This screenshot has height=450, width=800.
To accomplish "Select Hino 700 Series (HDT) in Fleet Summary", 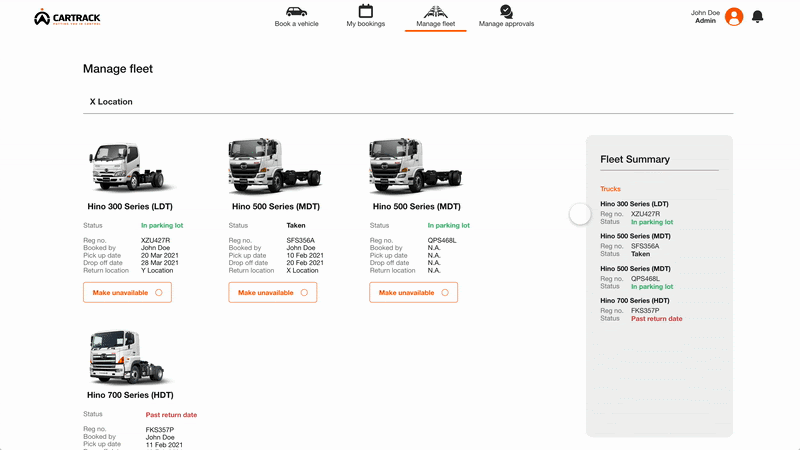I will point(635,301).
